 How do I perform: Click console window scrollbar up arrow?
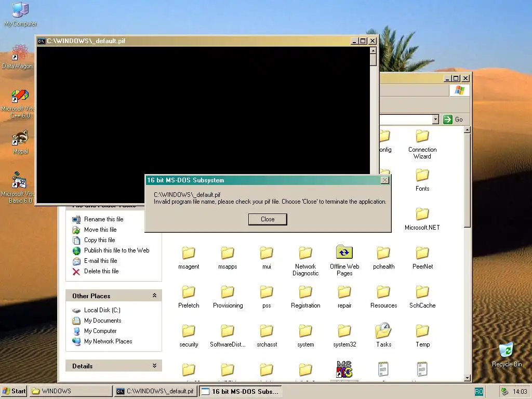pyautogui.click(x=373, y=50)
